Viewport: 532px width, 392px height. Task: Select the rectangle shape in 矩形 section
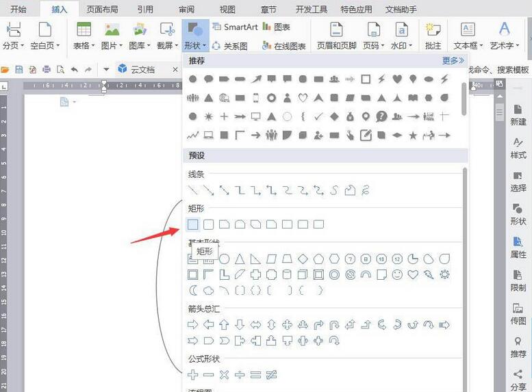(192, 224)
